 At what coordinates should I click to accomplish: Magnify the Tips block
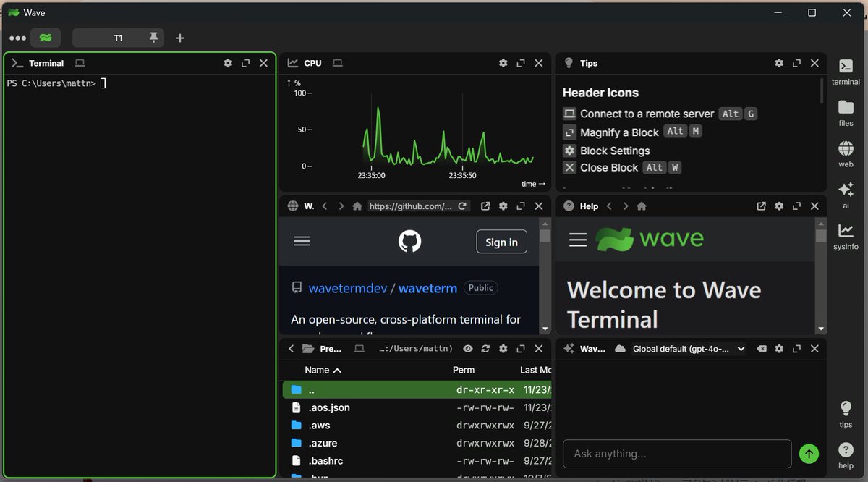click(x=796, y=63)
